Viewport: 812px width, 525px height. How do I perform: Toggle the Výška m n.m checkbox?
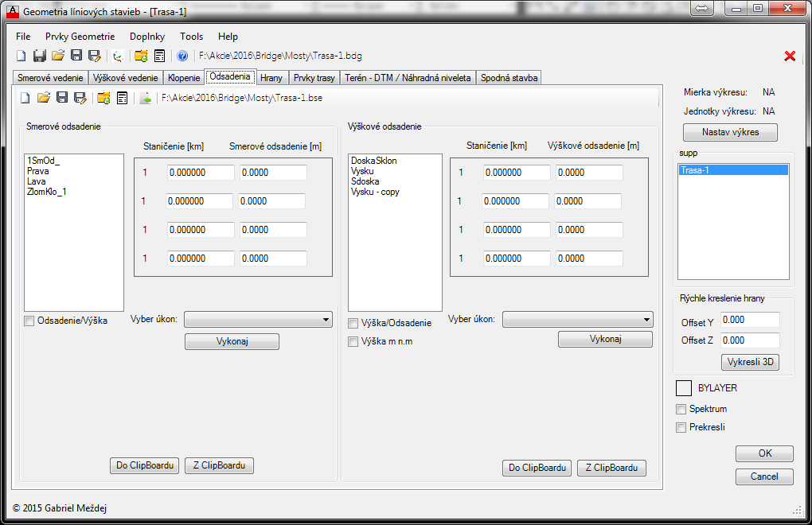click(x=353, y=342)
